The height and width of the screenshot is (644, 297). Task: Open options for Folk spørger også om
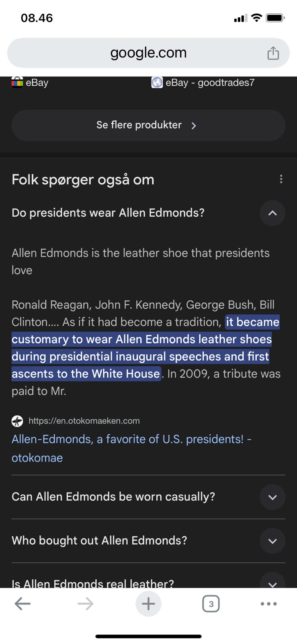281,179
